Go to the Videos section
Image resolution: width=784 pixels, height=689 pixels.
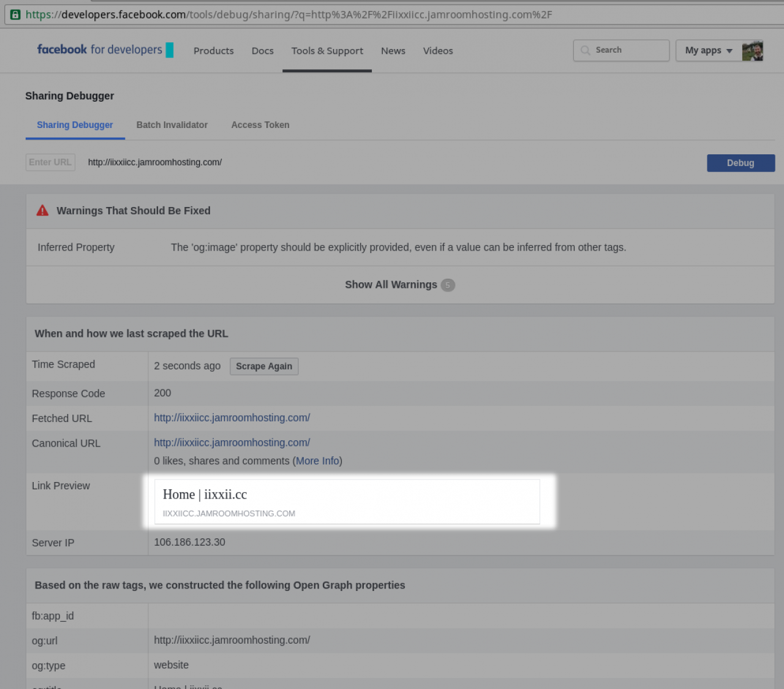pos(438,51)
